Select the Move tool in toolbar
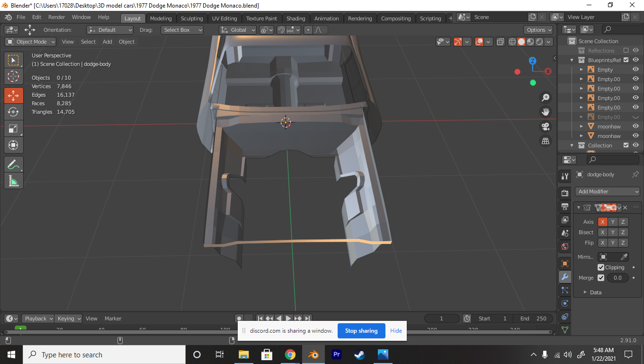This screenshot has height=364, width=644. [13, 95]
